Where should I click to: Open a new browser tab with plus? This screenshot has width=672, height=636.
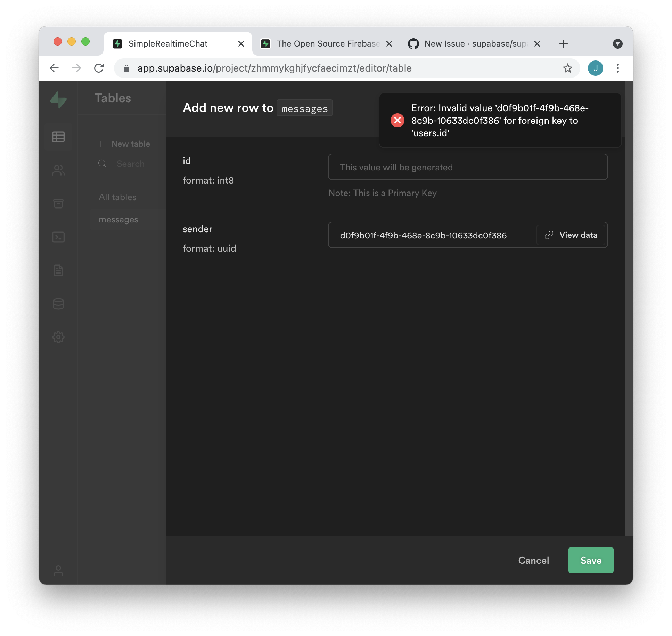tap(564, 44)
